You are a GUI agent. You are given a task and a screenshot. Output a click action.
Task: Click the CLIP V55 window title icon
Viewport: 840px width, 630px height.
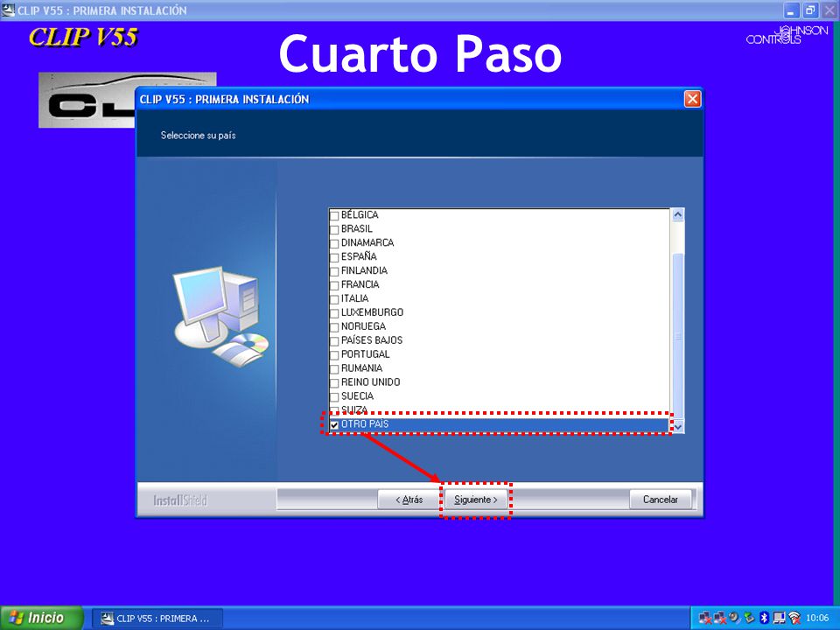(8, 10)
